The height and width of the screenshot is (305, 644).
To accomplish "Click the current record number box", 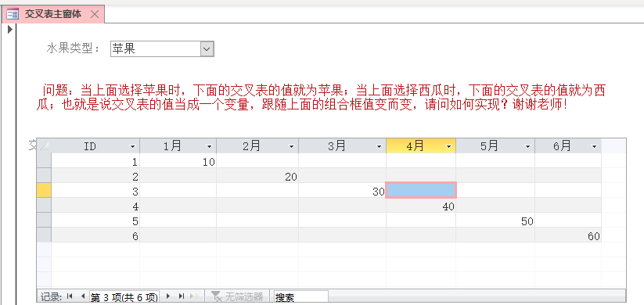I will tap(124, 297).
